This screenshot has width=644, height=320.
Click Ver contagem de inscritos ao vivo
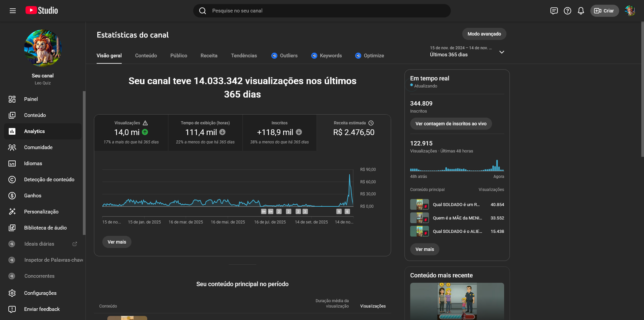[x=451, y=124]
